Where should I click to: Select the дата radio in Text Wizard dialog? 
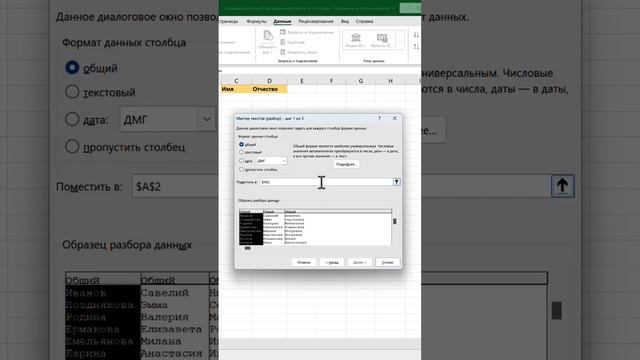point(242,161)
